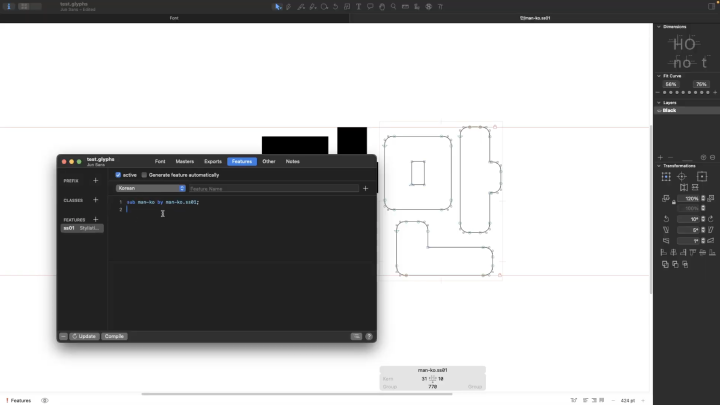The image size is (720, 405).
Task: Click the stepper beside 120% scale
Action: (703, 198)
